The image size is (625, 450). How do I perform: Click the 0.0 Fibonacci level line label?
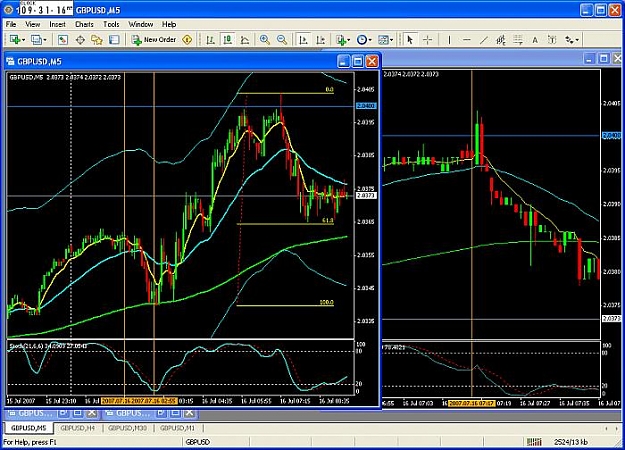coord(329,90)
